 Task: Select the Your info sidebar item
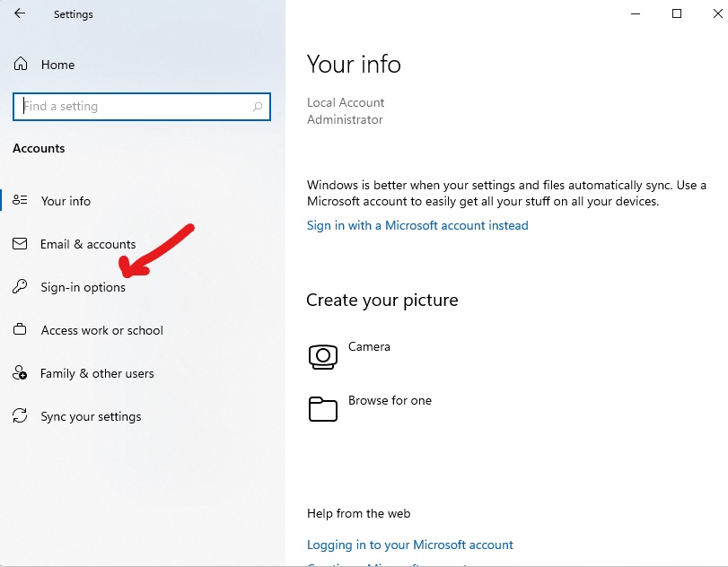[66, 201]
